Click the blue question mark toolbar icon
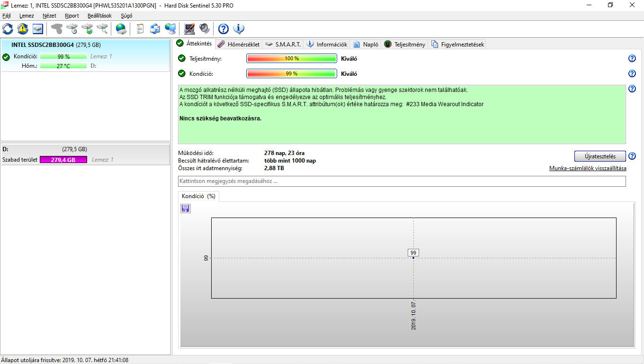 (x=224, y=29)
